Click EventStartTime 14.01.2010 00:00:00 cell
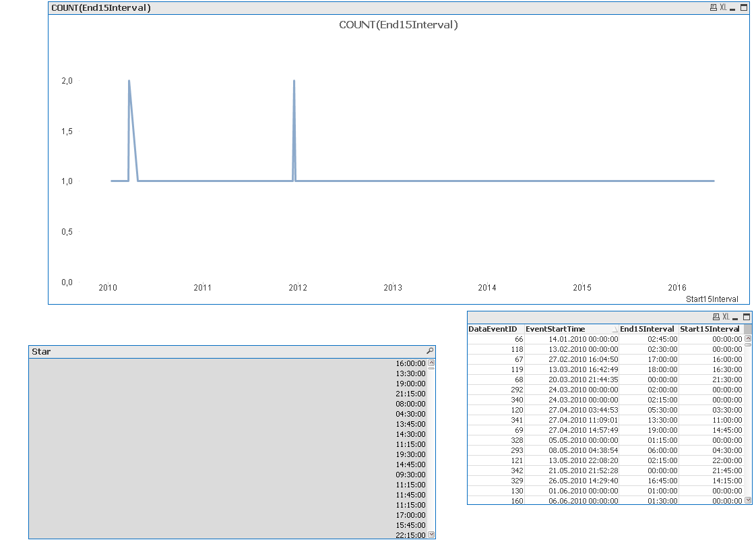The width and height of the screenshot is (756, 544). tap(572, 340)
